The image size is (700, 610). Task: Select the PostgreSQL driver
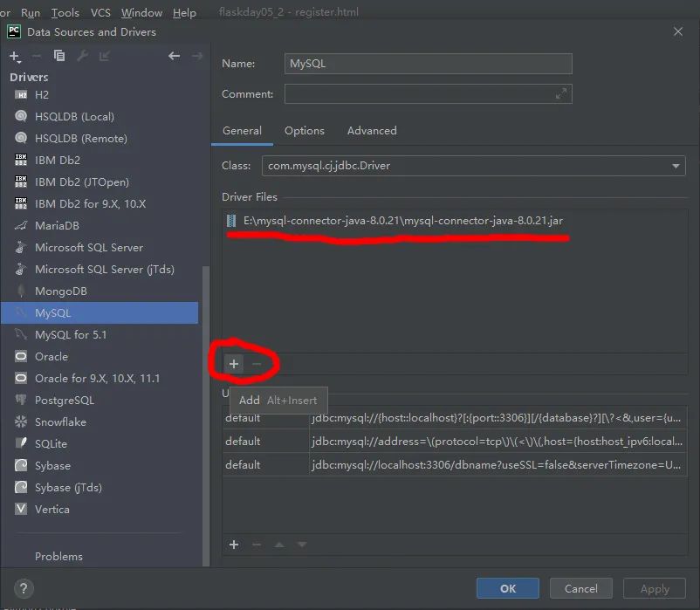(100, 401)
